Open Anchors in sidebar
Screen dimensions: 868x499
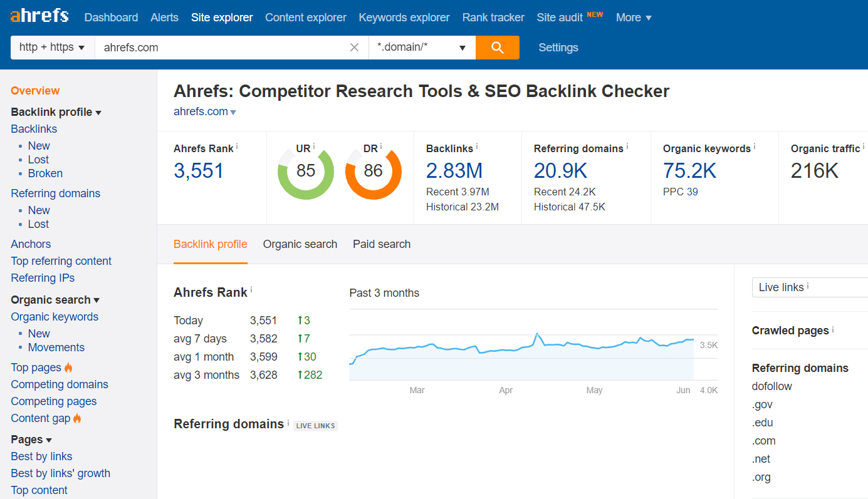coord(31,244)
